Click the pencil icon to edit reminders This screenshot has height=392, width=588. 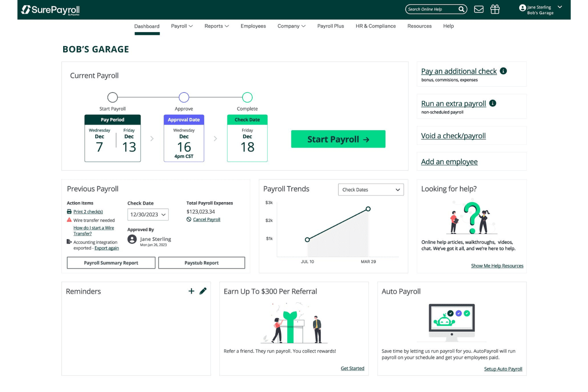point(203,291)
